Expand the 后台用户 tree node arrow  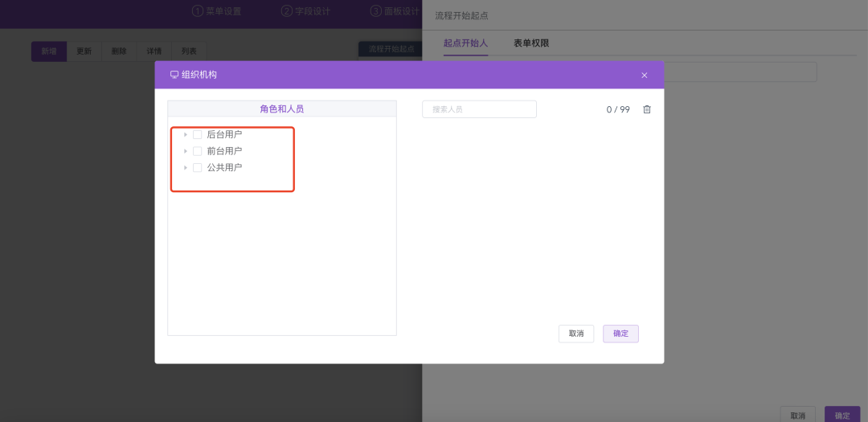[185, 134]
